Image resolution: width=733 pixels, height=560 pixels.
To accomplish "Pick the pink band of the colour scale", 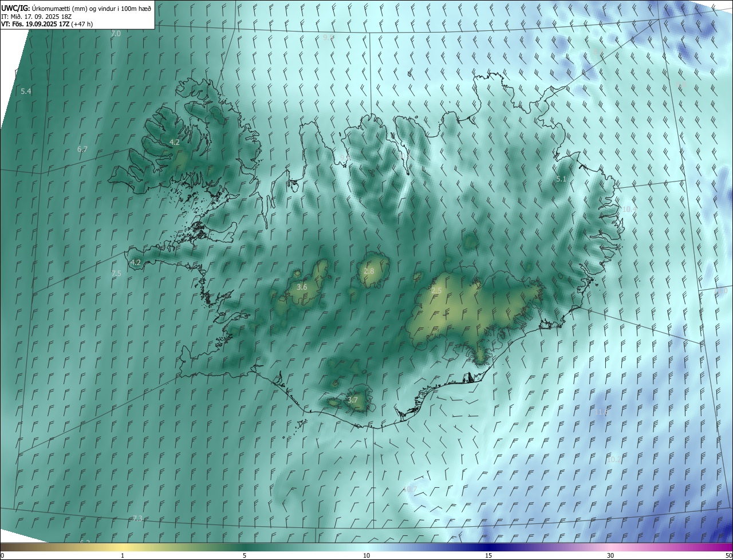I will pyautogui.click(x=610, y=547).
